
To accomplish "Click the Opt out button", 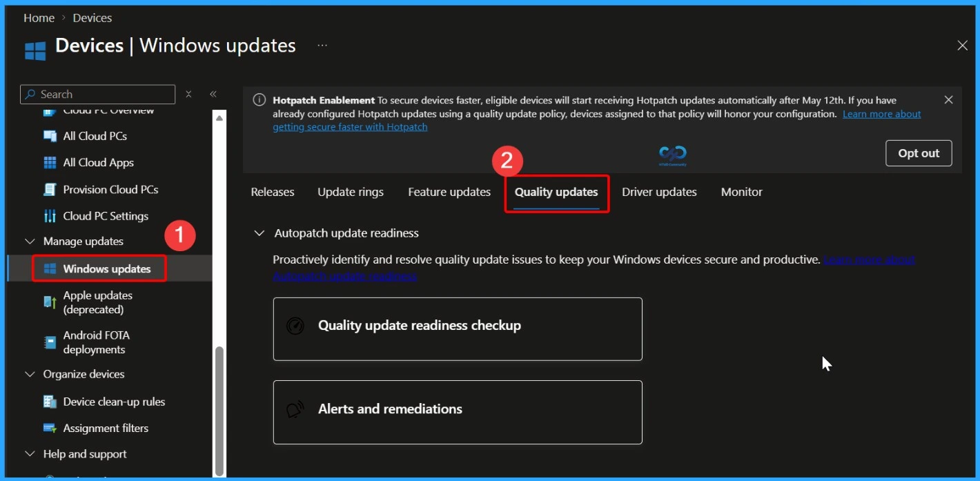I will pyautogui.click(x=919, y=153).
